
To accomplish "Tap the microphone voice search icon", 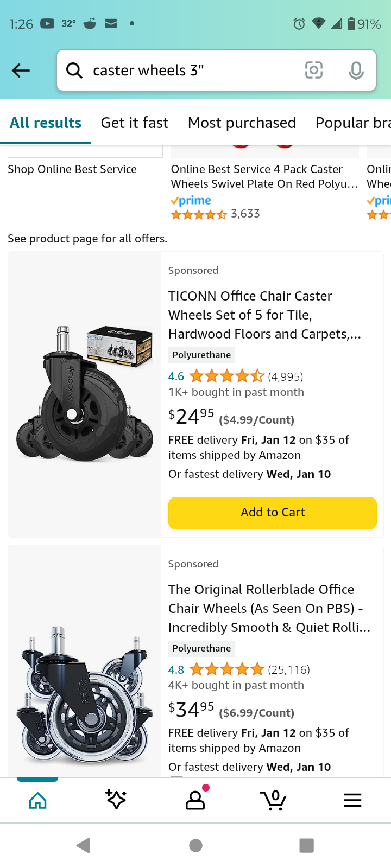I will 356,71.
